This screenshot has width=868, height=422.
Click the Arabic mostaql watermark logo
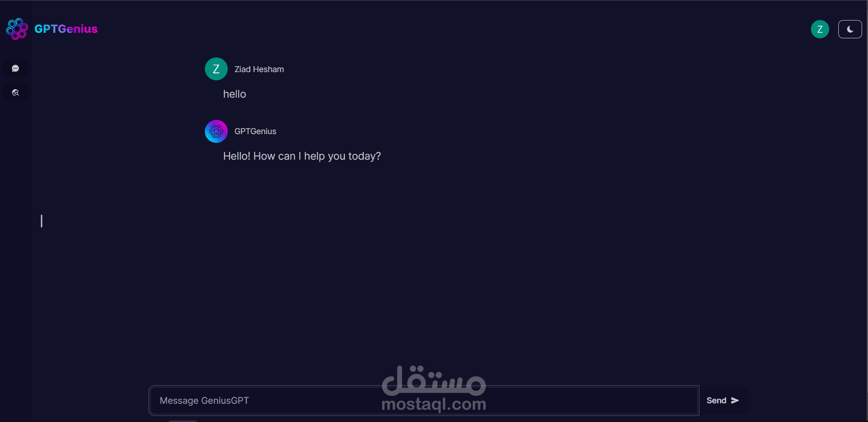click(x=434, y=380)
